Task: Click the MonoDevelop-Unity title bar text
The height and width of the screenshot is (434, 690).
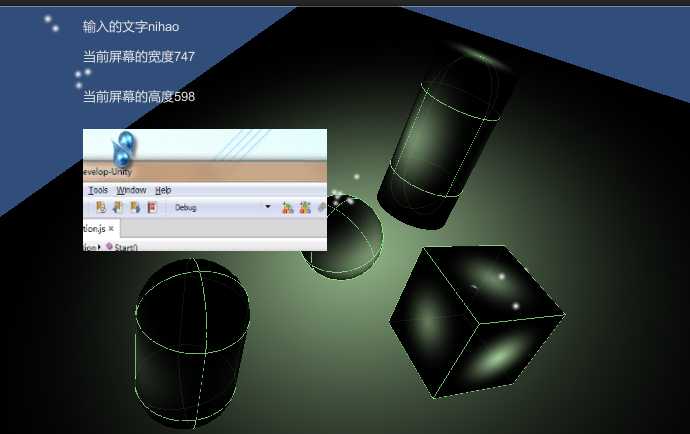Action: [x=108, y=172]
